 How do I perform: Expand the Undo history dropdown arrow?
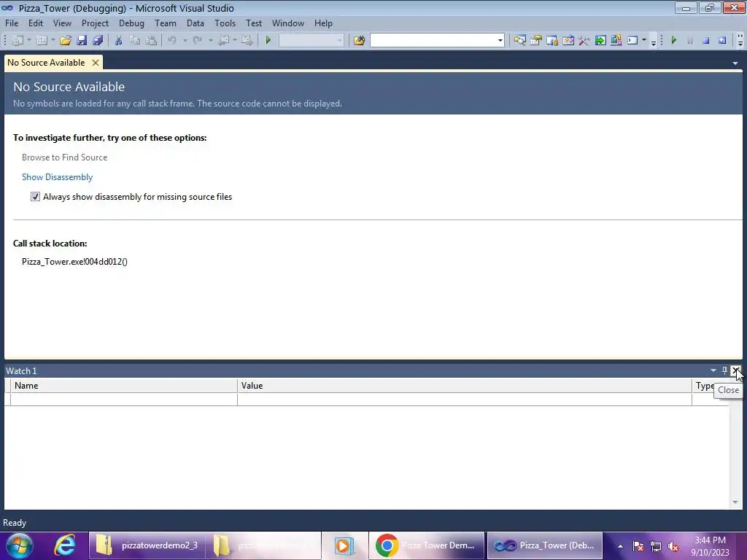point(185,41)
